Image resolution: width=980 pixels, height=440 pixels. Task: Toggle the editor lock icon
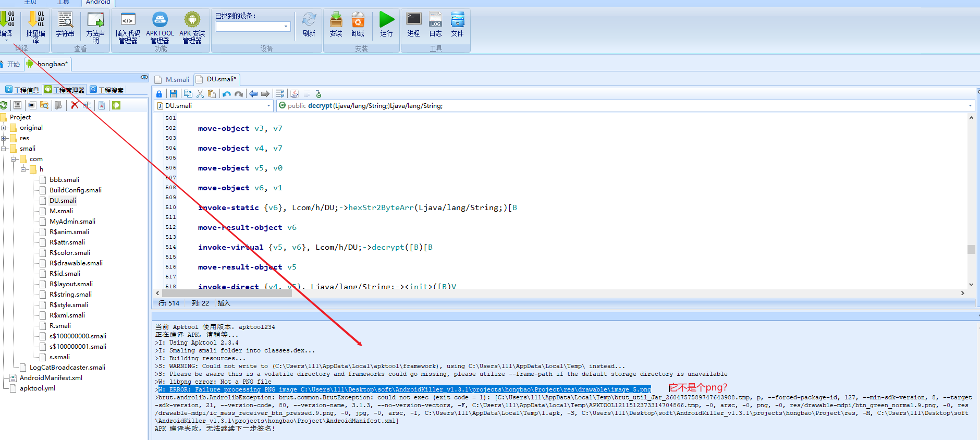(x=159, y=94)
